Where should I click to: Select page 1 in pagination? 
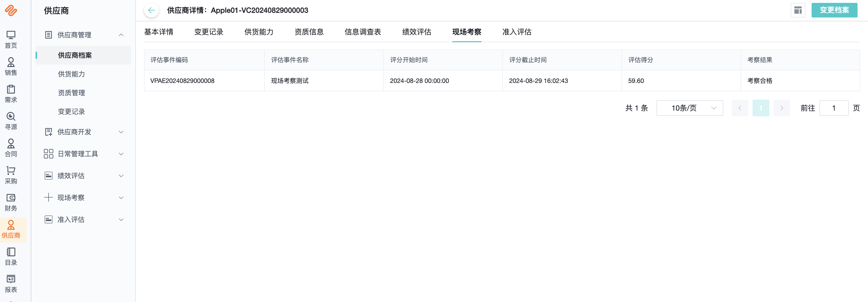761,108
